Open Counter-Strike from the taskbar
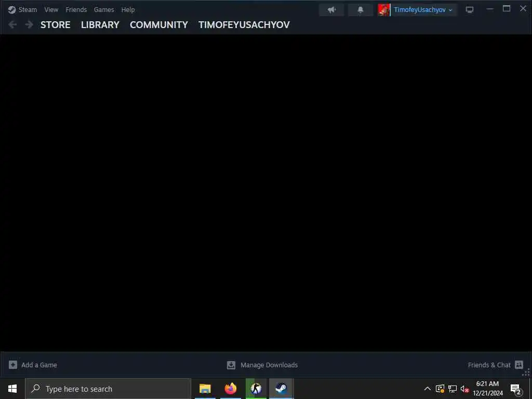 point(256,389)
